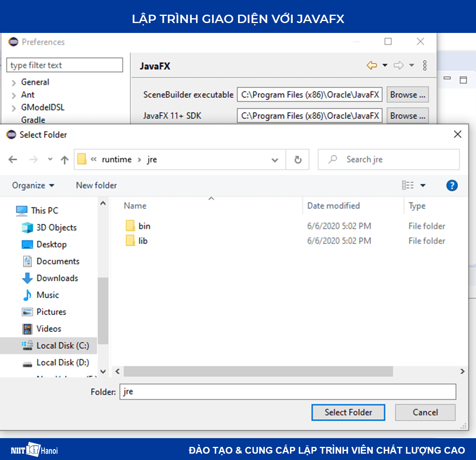
Task: Click the yellow back arrow in Preferences toolbar
Action: click(x=371, y=65)
